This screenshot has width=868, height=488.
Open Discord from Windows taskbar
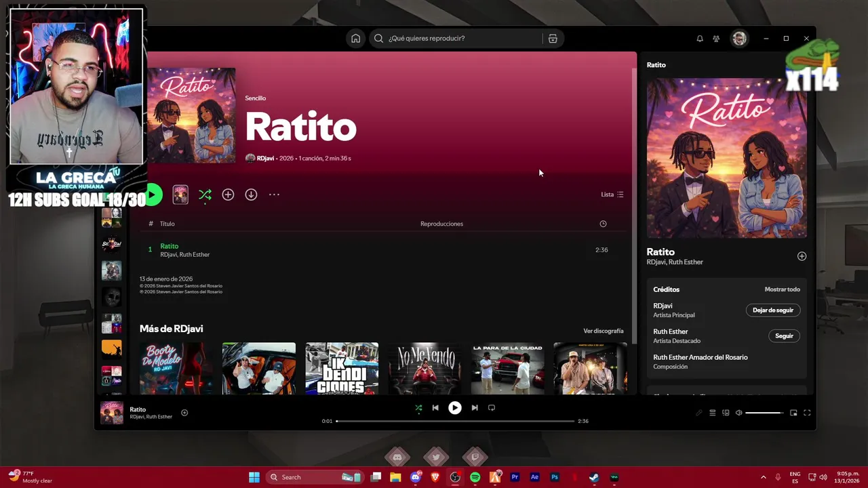[415, 477]
